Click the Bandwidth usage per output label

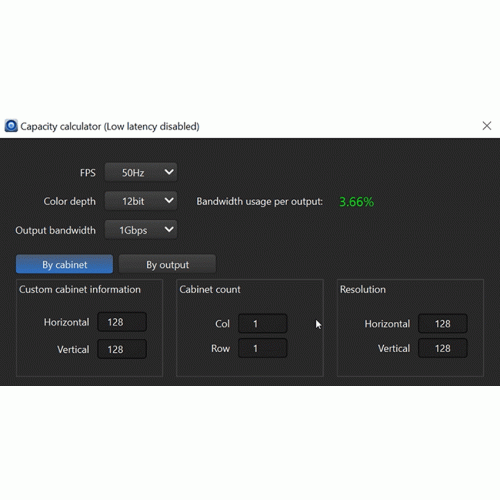click(259, 202)
